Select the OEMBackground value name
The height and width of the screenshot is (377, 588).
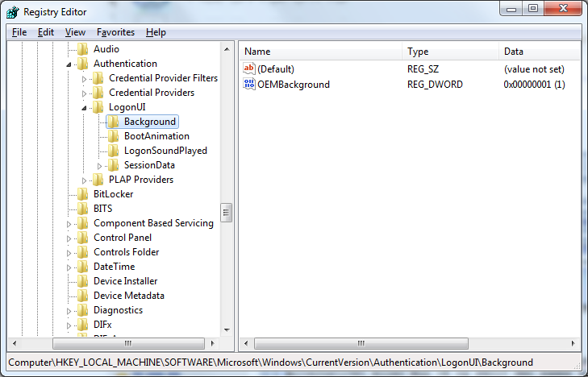click(294, 85)
